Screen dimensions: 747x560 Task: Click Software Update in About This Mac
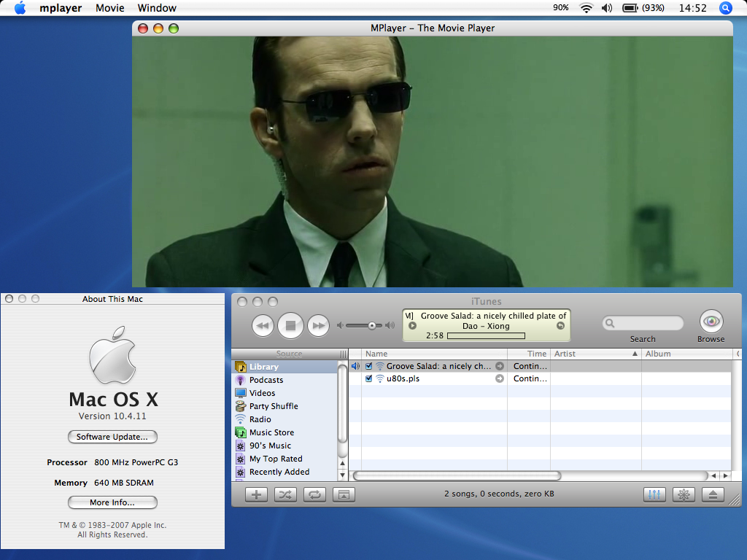coord(112,437)
